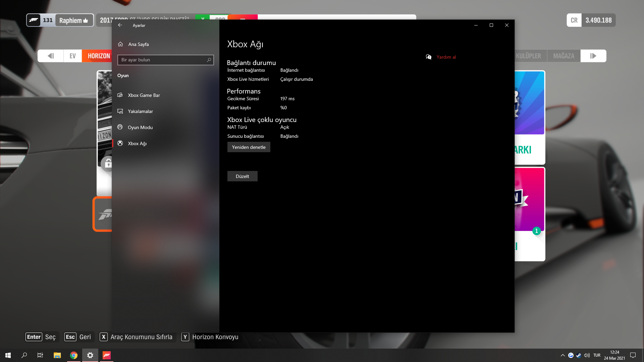Click the Bir ayar bulun search field
Screen dimensions: 644x362
166,60
